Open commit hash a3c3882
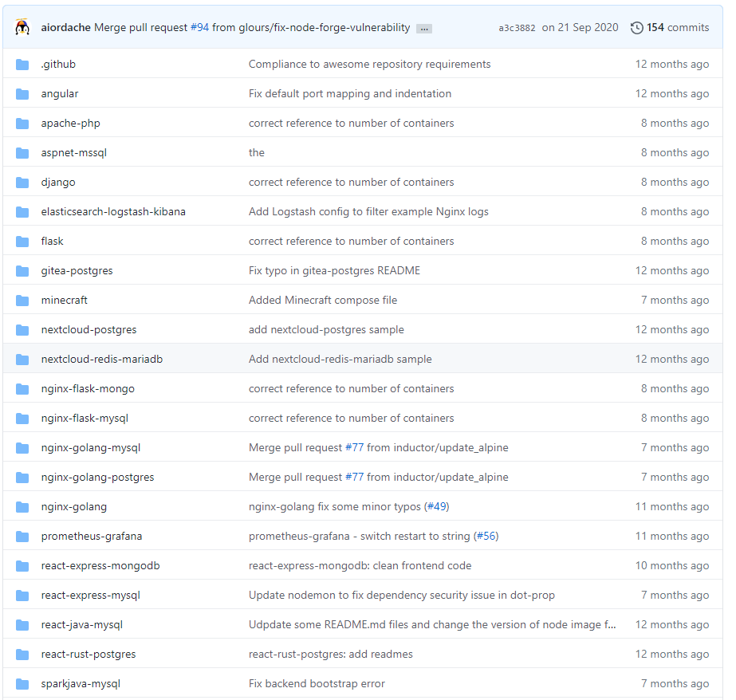 [517, 28]
